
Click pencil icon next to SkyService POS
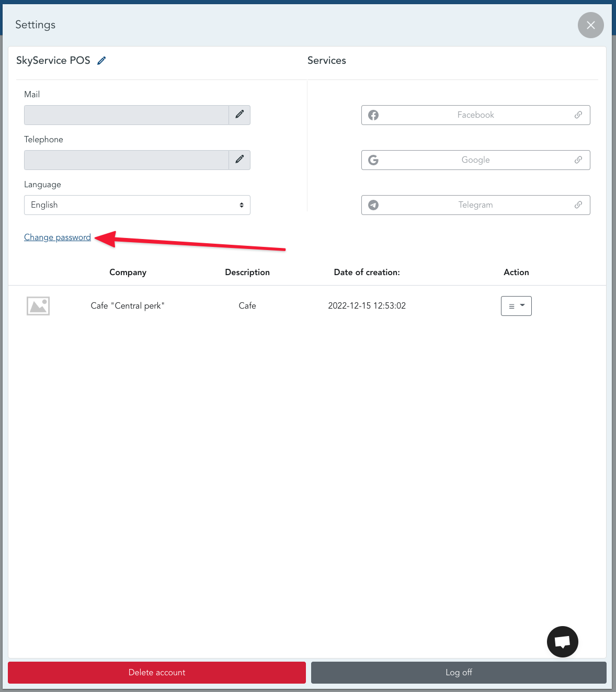(101, 61)
